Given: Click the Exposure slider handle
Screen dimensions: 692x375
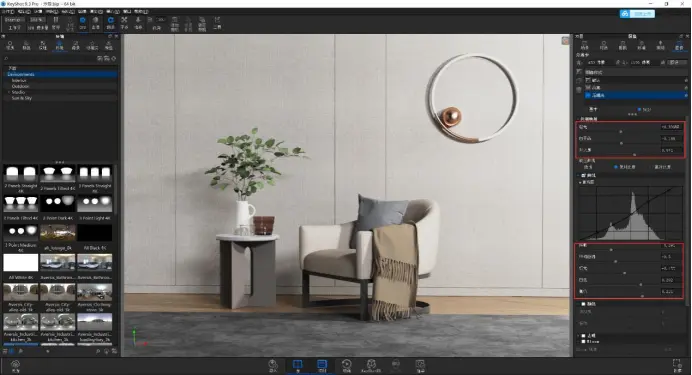Looking at the screenshot, I should [x=621, y=131].
